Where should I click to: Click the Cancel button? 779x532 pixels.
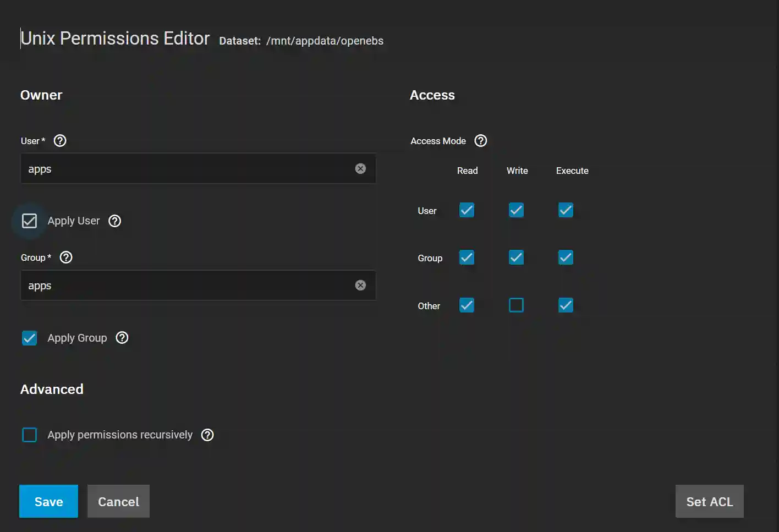click(118, 501)
